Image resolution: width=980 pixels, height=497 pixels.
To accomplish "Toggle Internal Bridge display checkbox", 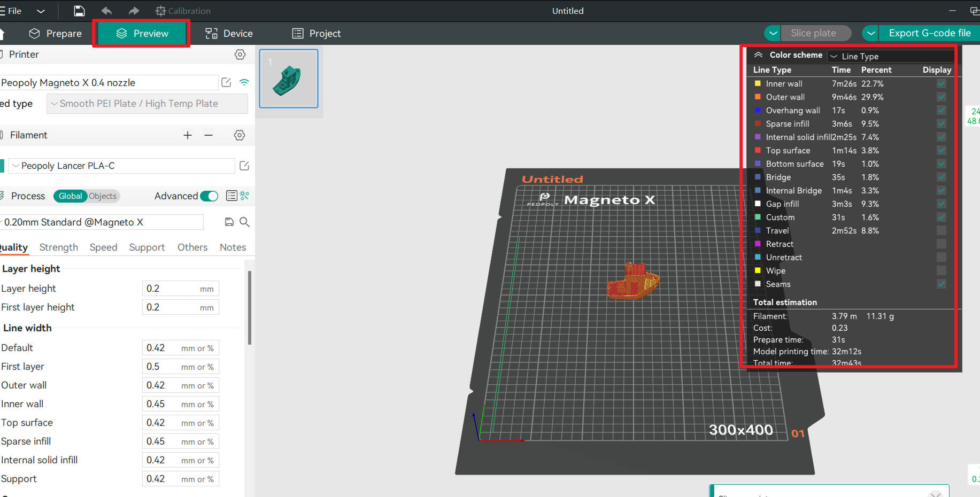I will click(x=942, y=190).
